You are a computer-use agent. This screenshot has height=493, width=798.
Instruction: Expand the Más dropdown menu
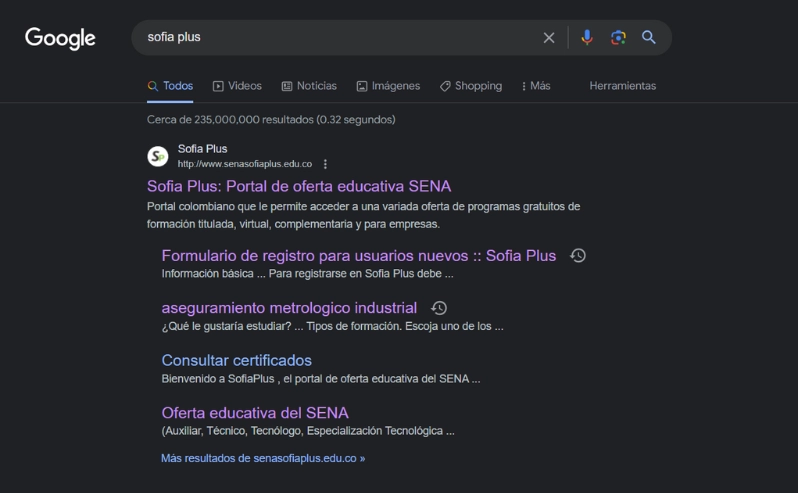(x=536, y=86)
